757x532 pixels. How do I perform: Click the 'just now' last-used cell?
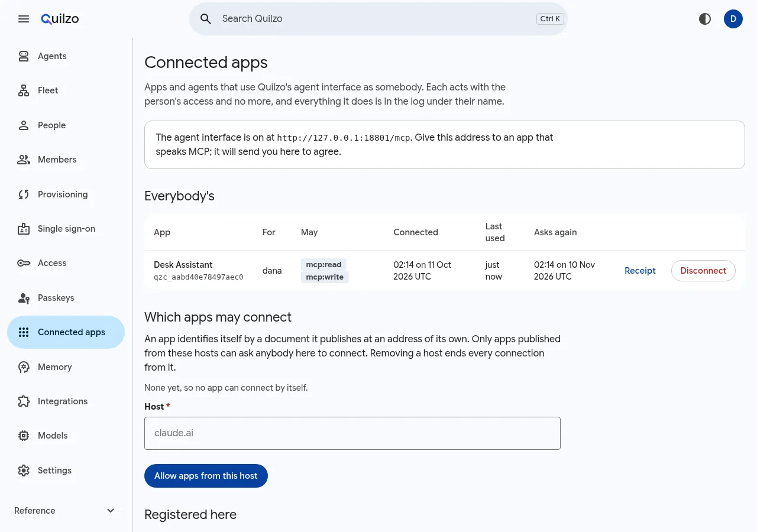click(494, 271)
